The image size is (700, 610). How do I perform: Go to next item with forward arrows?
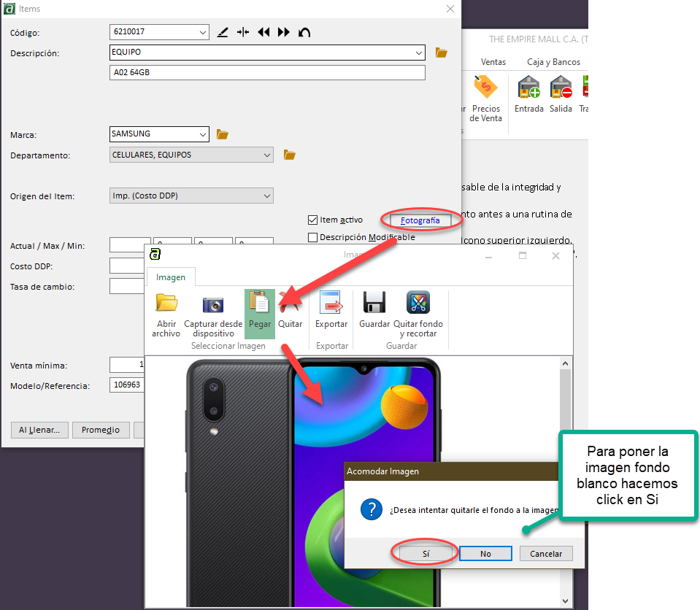coord(284,32)
